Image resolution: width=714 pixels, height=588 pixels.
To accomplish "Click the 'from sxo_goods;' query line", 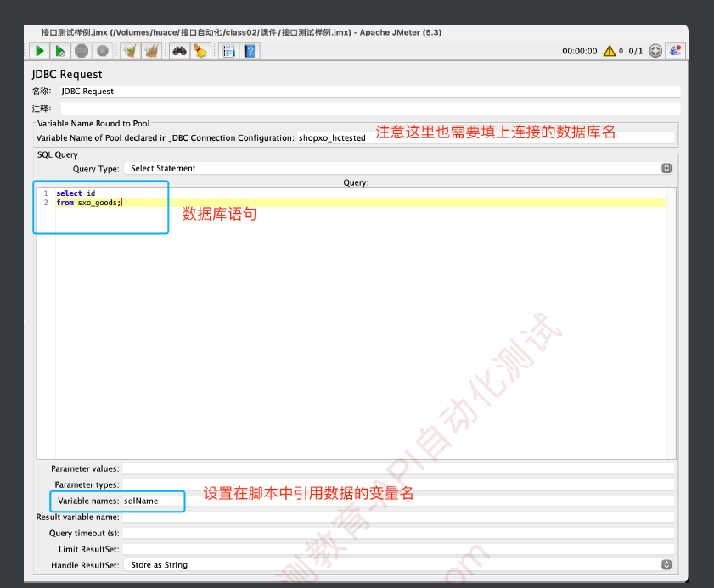I will (89, 203).
